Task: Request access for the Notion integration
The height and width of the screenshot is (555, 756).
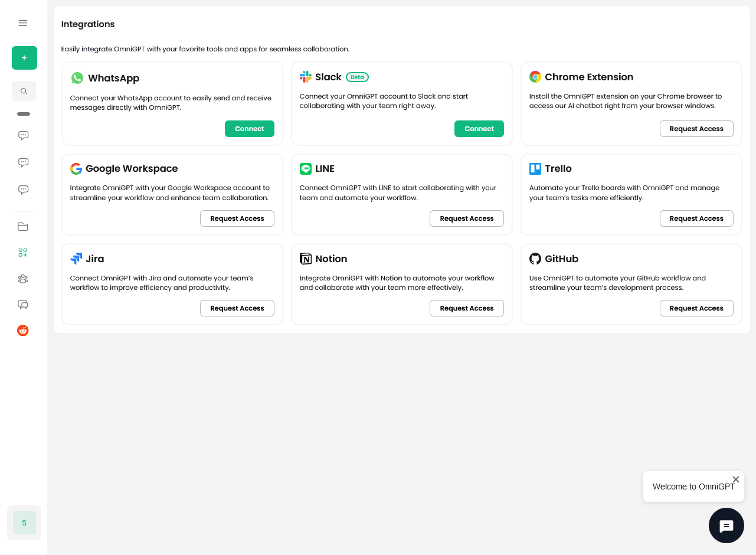Action: click(x=466, y=308)
